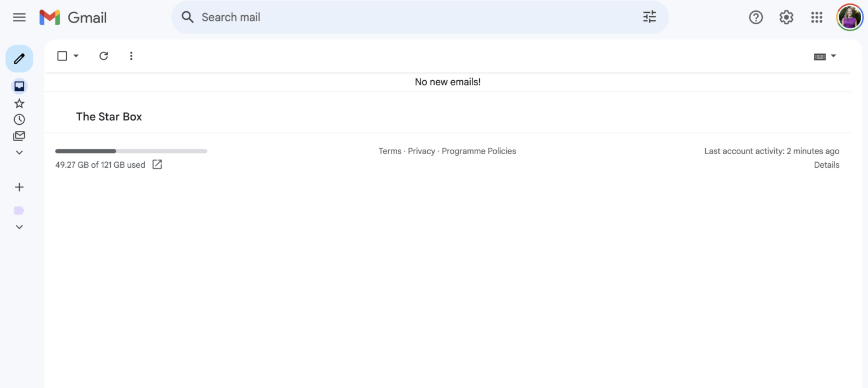Open the account activity Details link

(x=827, y=165)
